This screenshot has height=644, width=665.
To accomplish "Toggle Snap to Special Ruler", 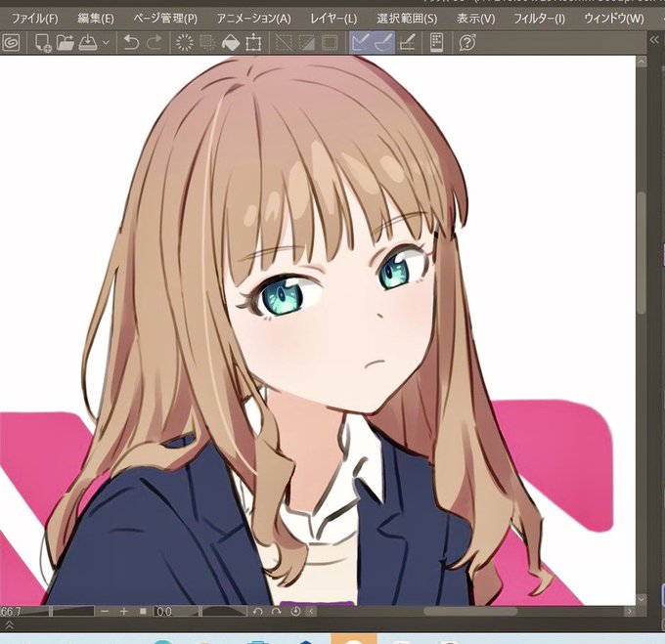I will point(383,43).
